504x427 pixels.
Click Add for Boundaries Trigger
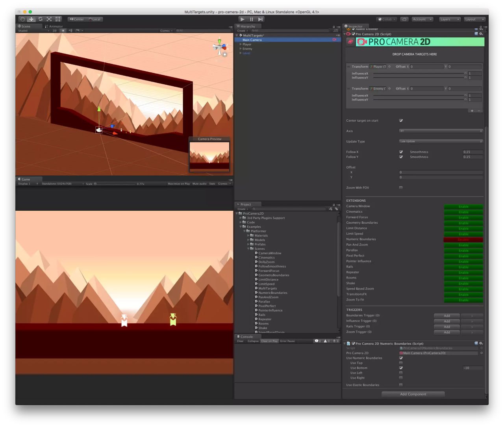pyautogui.click(x=447, y=316)
